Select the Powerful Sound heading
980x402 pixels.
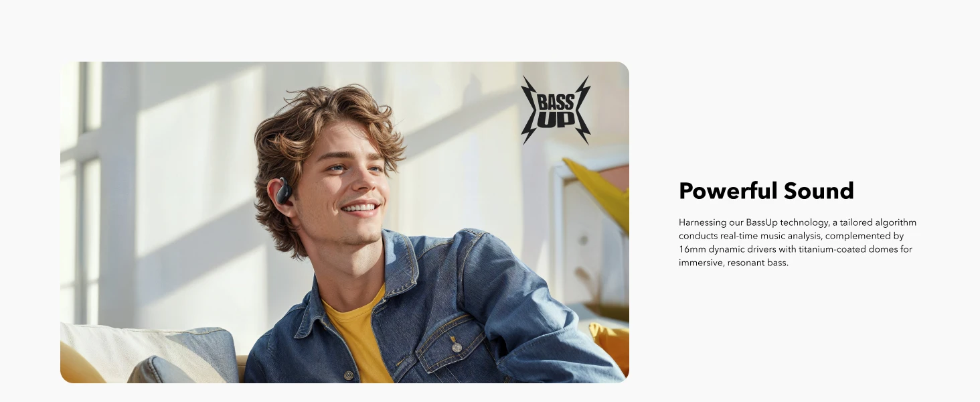coord(766,191)
